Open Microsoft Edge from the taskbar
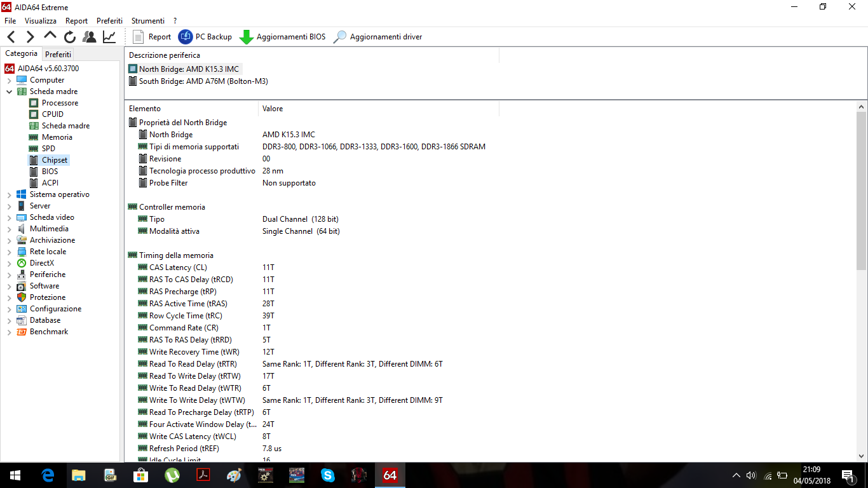The image size is (868, 488). point(48,475)
